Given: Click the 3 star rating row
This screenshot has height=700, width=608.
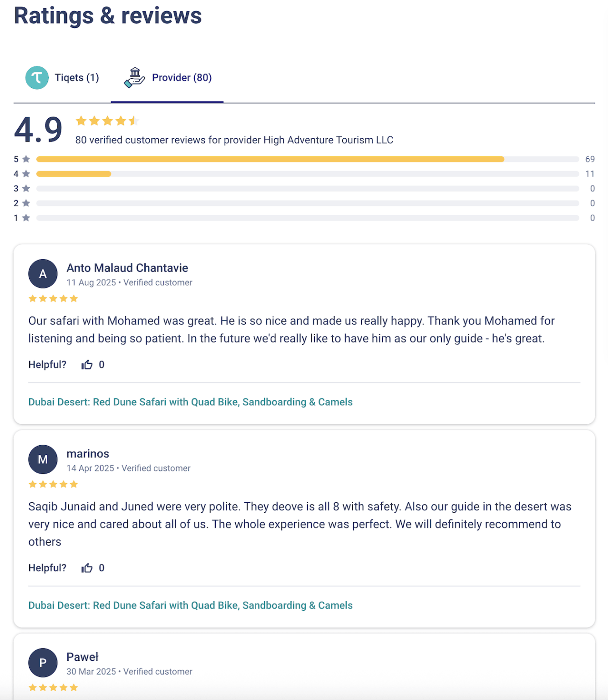Looking at the screenshot, I should tap(307, 188).
